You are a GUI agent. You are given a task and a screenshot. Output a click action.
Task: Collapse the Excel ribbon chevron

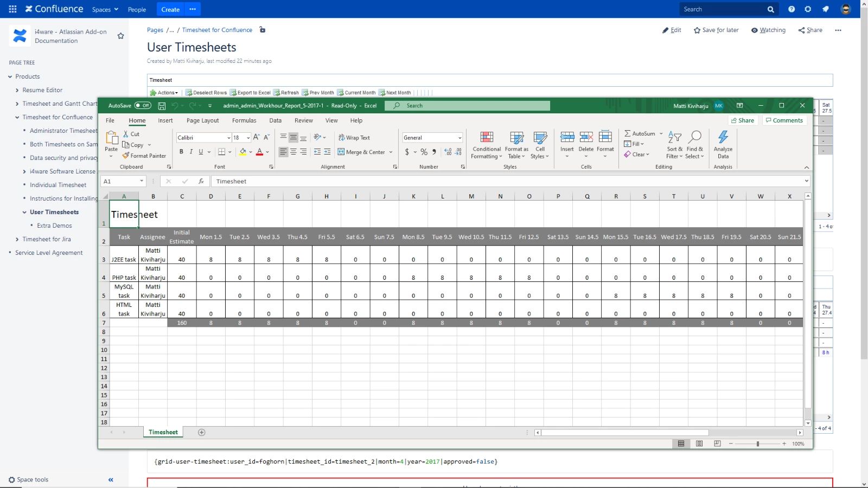(807, 167)
